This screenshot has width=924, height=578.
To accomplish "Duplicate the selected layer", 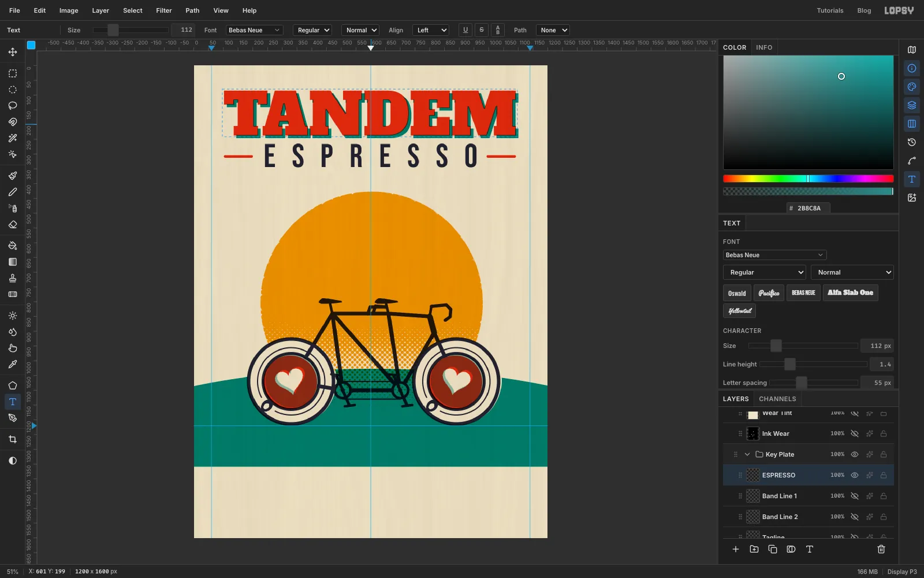I will [x=773, y=549].
